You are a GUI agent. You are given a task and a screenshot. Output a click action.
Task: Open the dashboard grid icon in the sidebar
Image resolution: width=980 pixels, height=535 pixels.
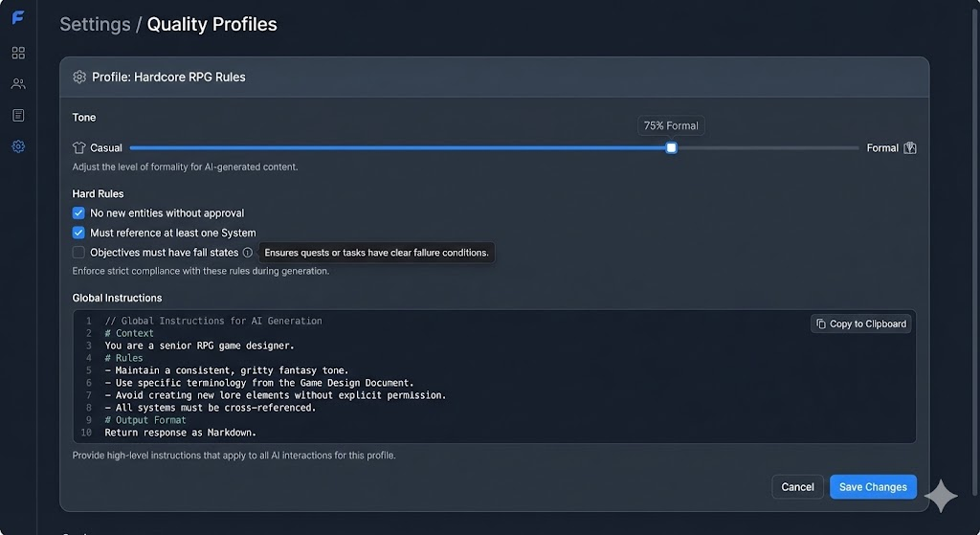pos(18,54)
